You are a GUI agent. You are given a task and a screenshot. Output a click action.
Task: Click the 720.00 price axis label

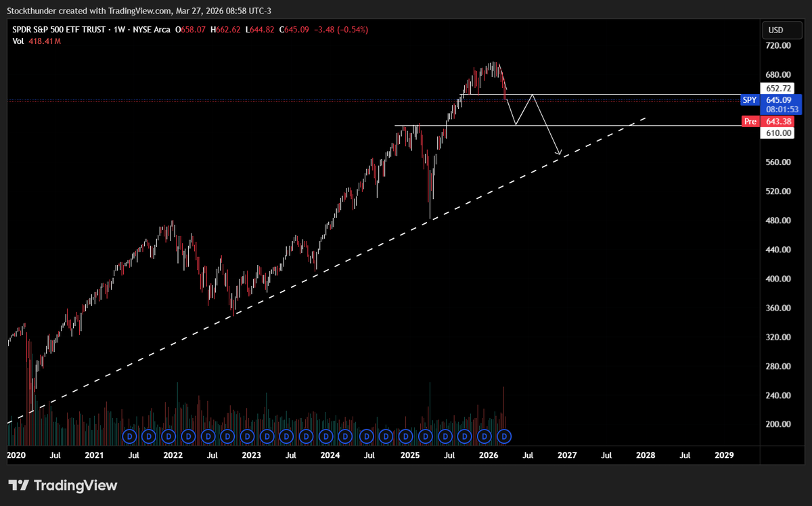click(x=778, y=45)
